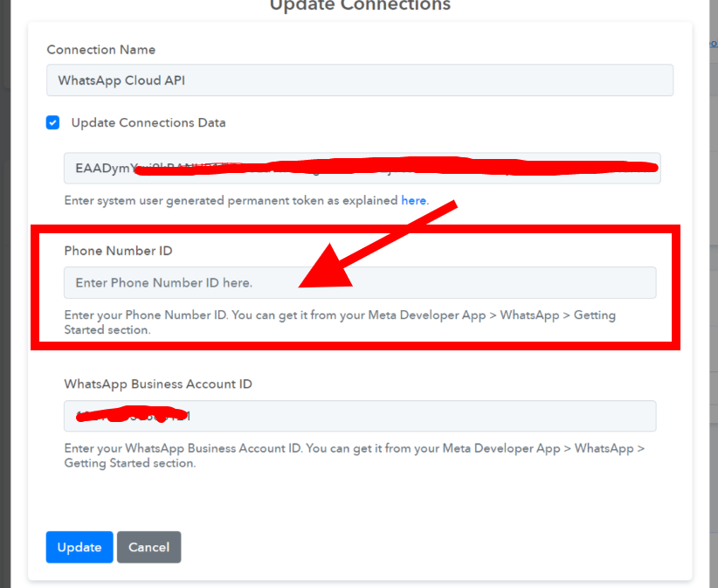Click the Connection Name input field
Image resolution: width=718 pixels, height=588 pixels.
click(360, 80)
